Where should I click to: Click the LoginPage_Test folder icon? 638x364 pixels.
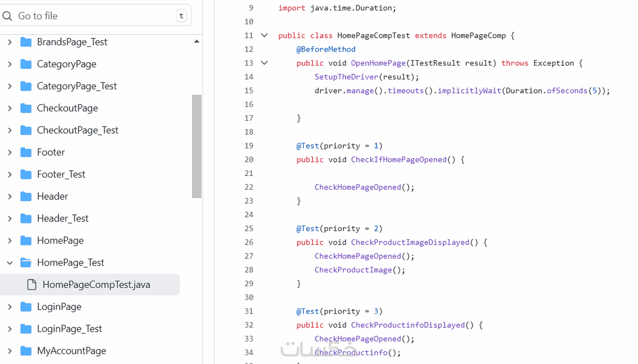tap(26, 329)
